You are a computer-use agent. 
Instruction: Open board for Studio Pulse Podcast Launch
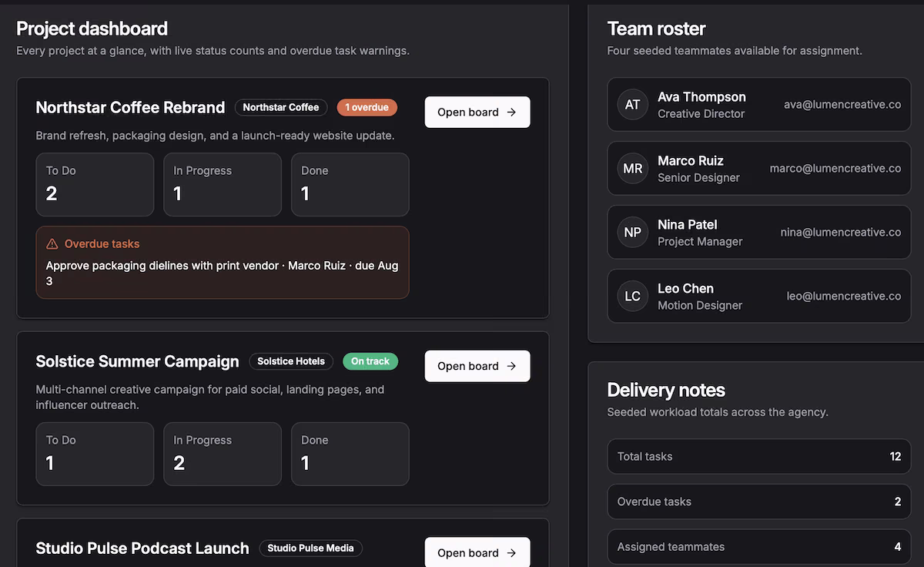tap(477, 552)
